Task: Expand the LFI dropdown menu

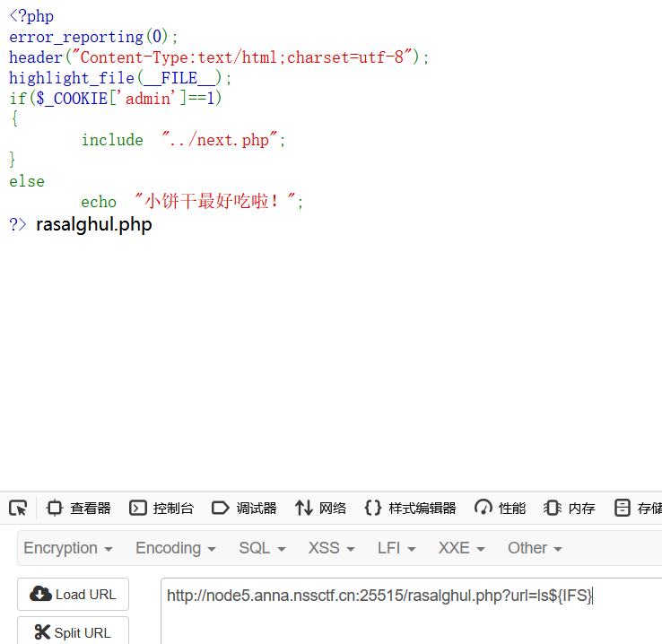Action: point(396,548)
